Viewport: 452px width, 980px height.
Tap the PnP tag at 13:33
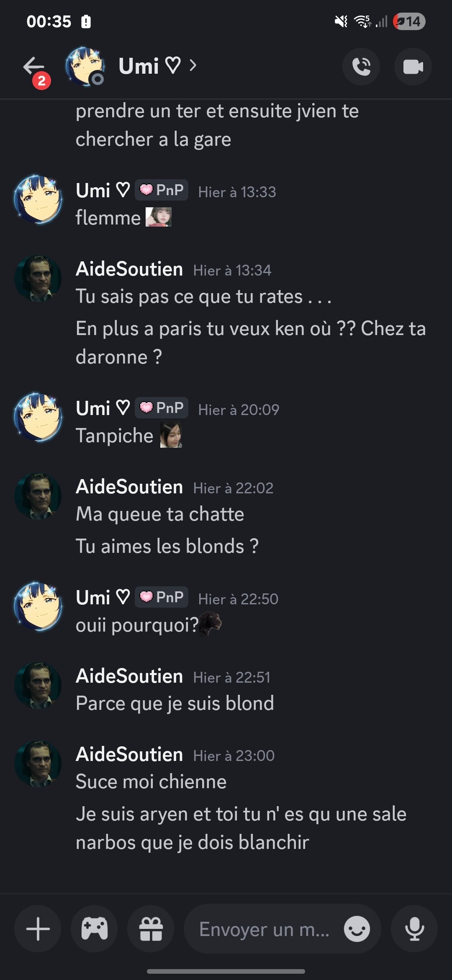coord(162,190)
